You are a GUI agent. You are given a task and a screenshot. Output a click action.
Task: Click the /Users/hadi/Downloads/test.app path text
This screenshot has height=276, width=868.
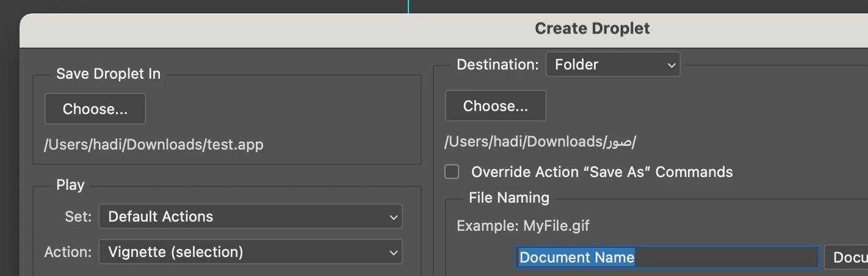(154, 145)
